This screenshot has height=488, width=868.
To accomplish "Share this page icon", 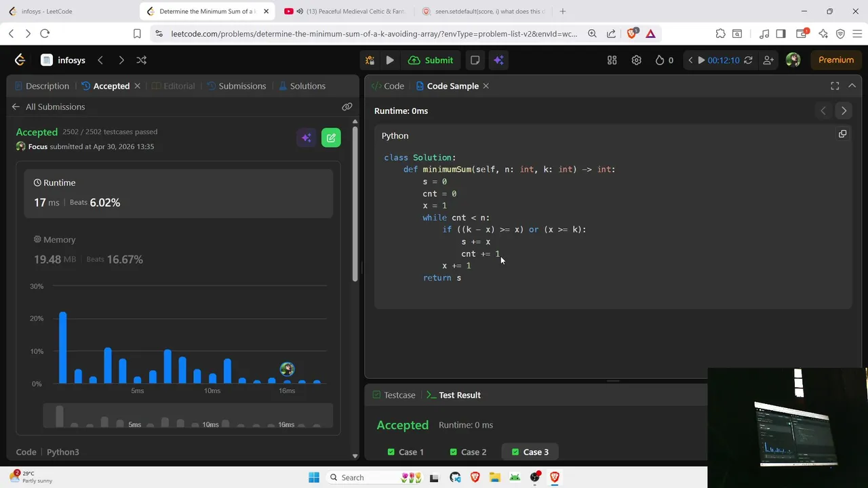I will coord(611,34).
